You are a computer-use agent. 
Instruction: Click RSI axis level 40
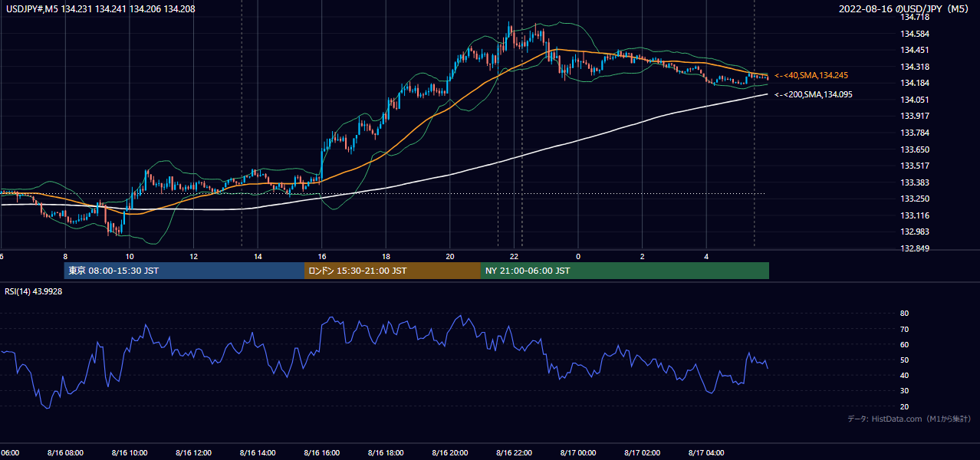tap(904, 375)
